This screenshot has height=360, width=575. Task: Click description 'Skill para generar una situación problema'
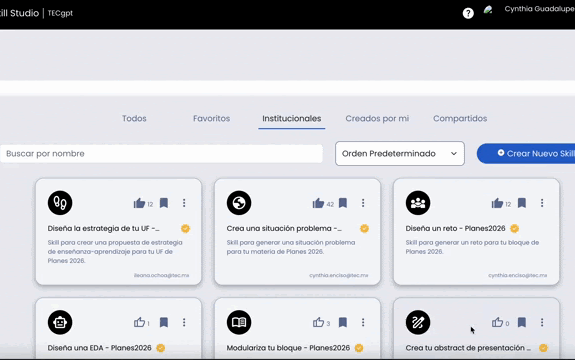tap(291, 247)
